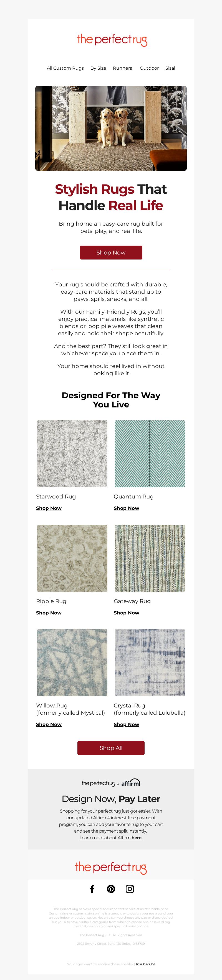
Task: Click the Shop All button
Action: (111, 747)
